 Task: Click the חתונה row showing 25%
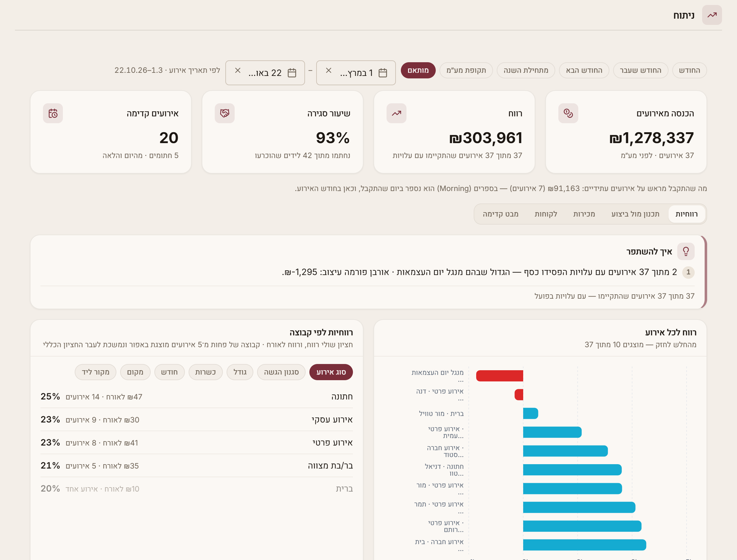pyautogui.click(x=196, y=397)
